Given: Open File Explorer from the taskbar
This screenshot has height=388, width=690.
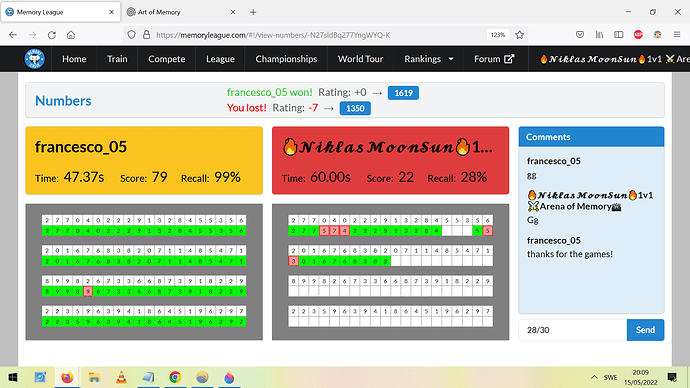Looking at the screenshot, I should 94,377.
